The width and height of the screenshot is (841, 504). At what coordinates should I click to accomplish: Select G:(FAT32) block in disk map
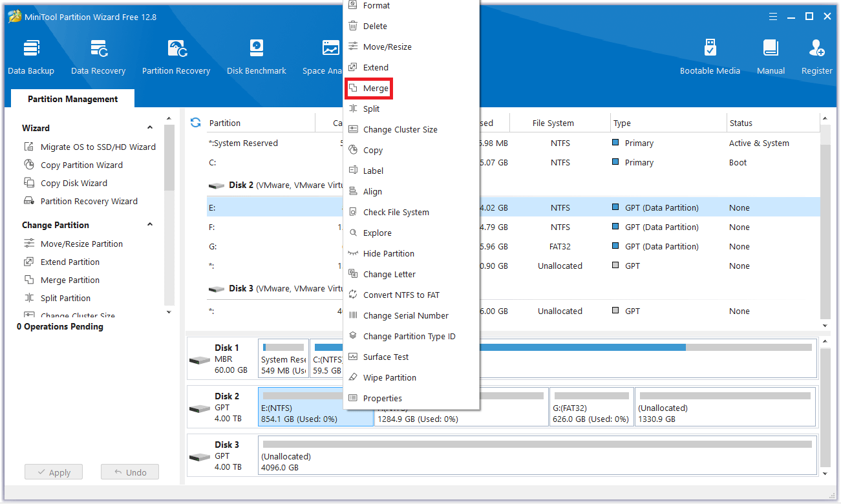(x=591, y=406)
